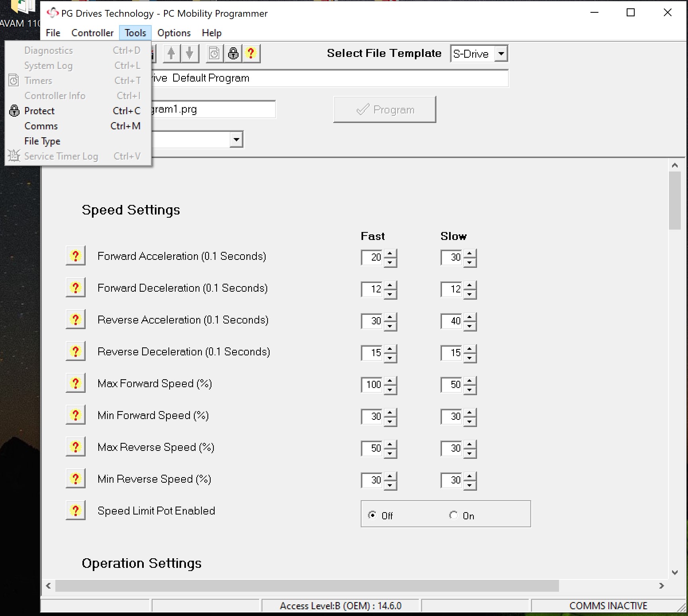
Task: Increase Fast Max Forward Speed value
Action: click(x=390, y=380)
